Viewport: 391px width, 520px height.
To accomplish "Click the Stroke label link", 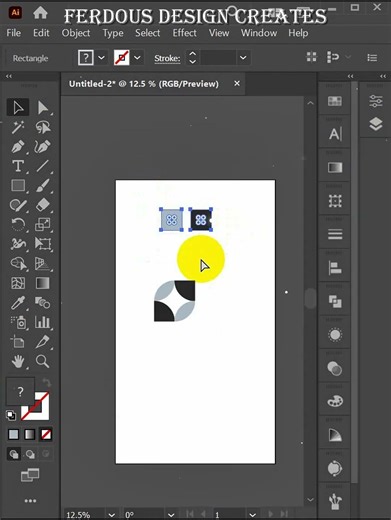I will (167, 59).
